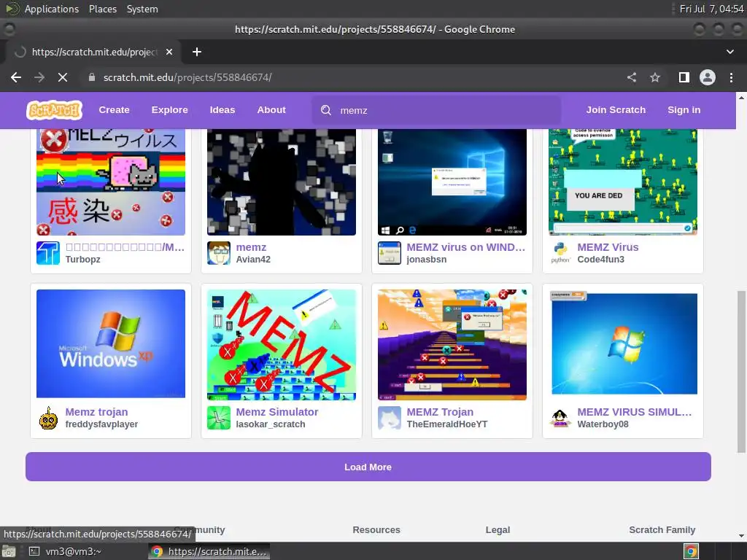Open Windows XP Memz trojan thumbnail
Viewport: 747px width, 560px height.
[x=111, y=344]
